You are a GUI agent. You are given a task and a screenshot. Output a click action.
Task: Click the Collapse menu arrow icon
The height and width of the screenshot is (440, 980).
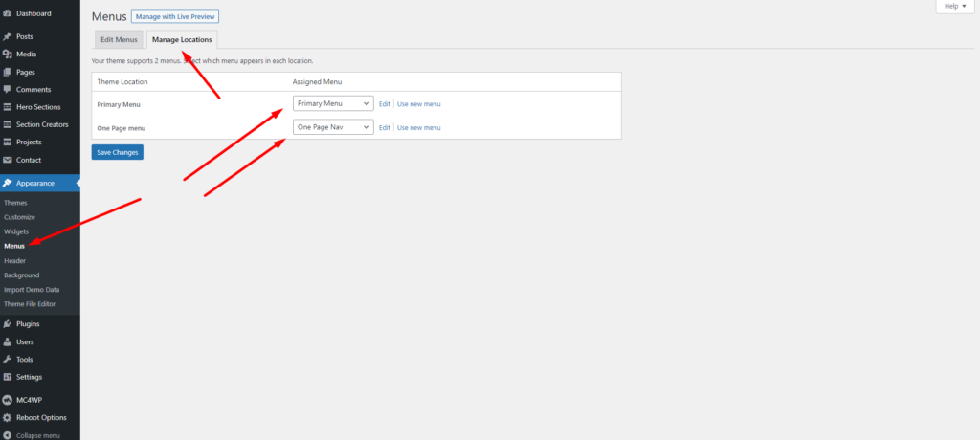point(8,435)
